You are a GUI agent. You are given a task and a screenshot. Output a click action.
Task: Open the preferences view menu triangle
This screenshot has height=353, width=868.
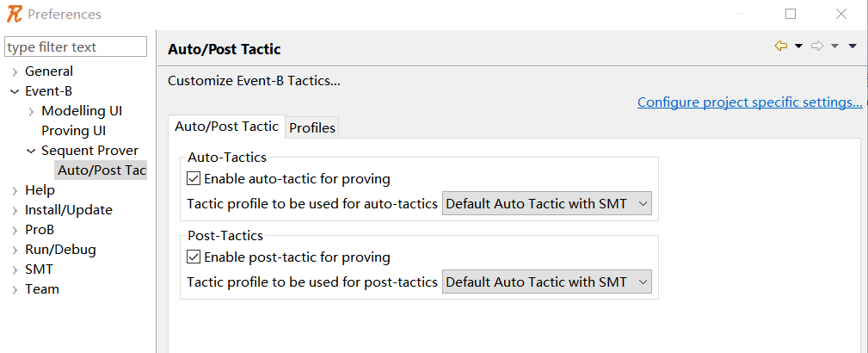point(853,46)
